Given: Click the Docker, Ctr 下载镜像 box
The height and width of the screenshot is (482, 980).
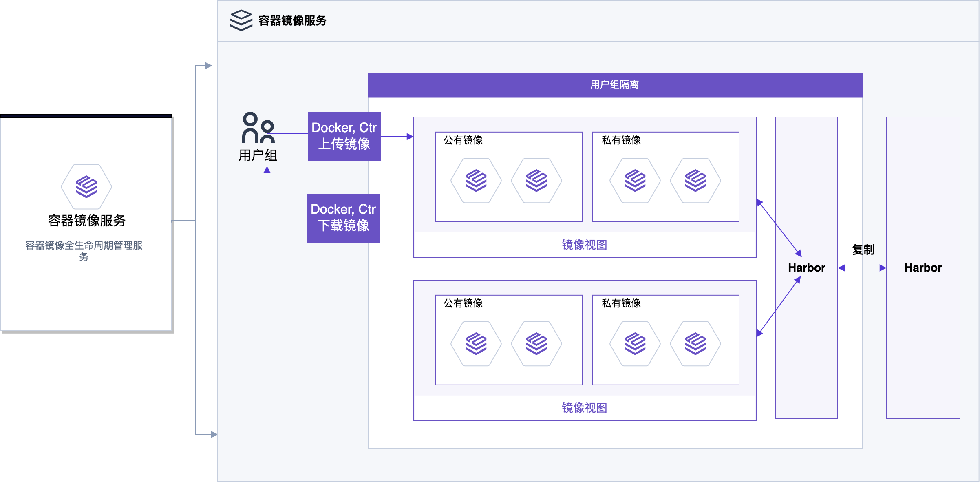Looking at the screenshot, I should coord(344,218).
